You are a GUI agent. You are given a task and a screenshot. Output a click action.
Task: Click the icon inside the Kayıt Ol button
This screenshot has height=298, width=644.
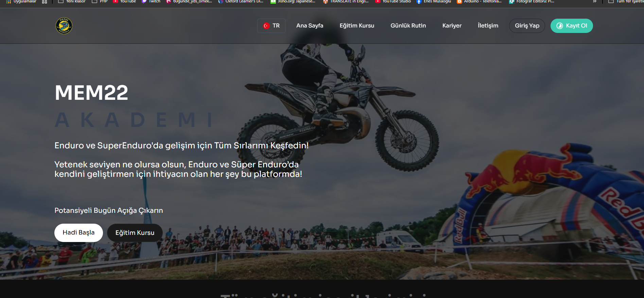click(x=559, y=26)
